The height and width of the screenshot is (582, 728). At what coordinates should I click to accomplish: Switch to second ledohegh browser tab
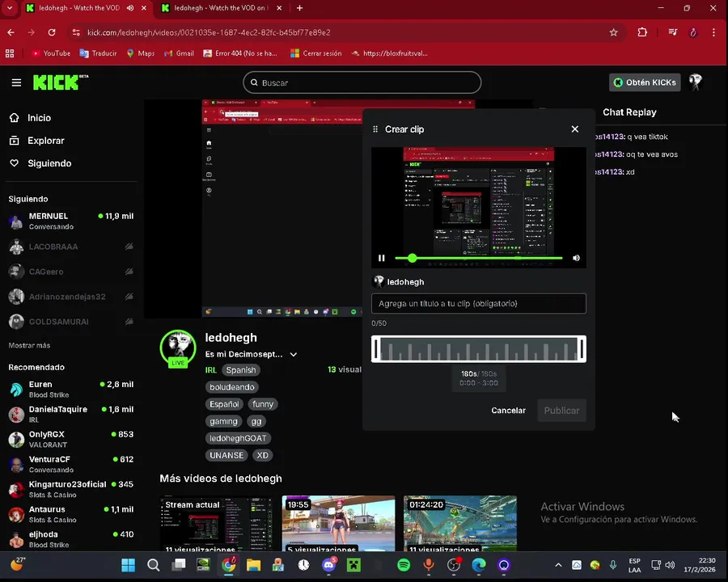pos(219,8)
